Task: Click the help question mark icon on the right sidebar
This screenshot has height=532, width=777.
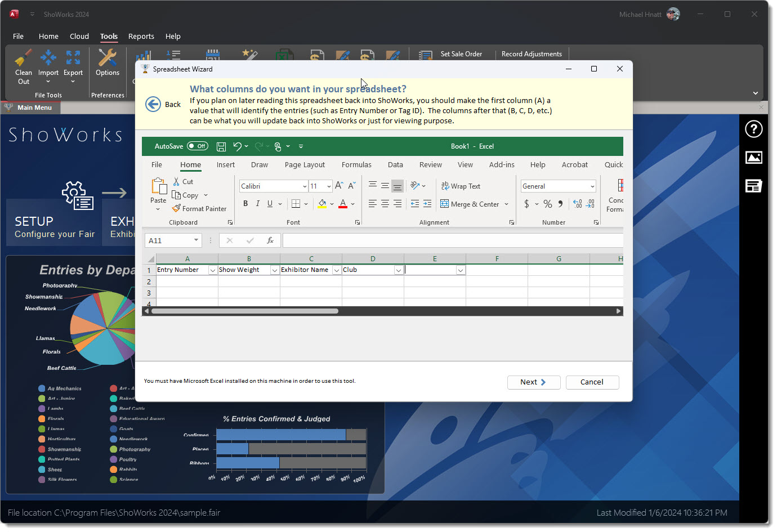Action: pyautogui.click(x=753, y=129)
